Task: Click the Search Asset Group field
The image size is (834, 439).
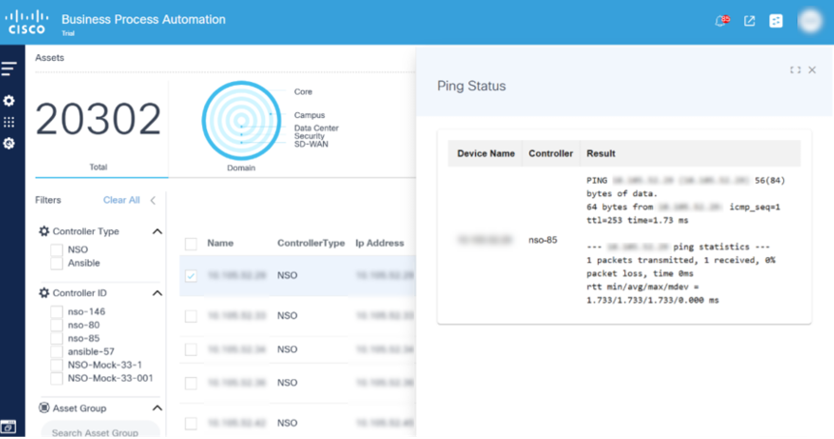Action: coord(98,432)
